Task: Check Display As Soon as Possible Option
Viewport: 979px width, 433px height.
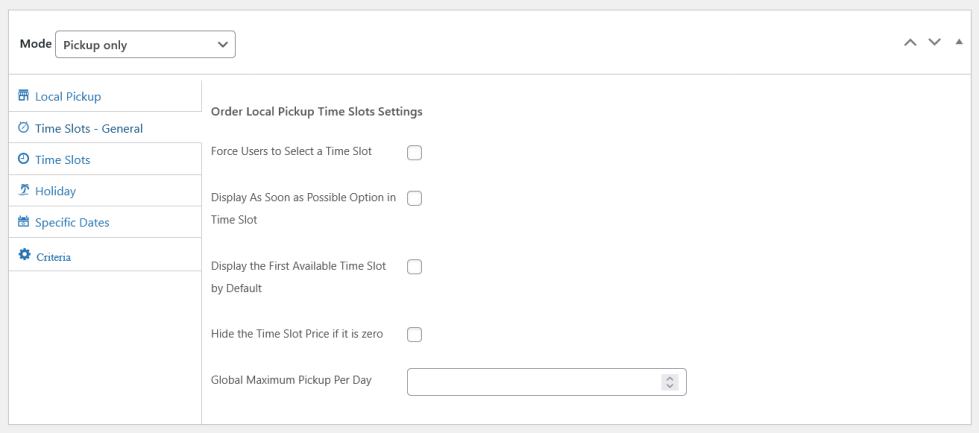Action: [415, 198]
